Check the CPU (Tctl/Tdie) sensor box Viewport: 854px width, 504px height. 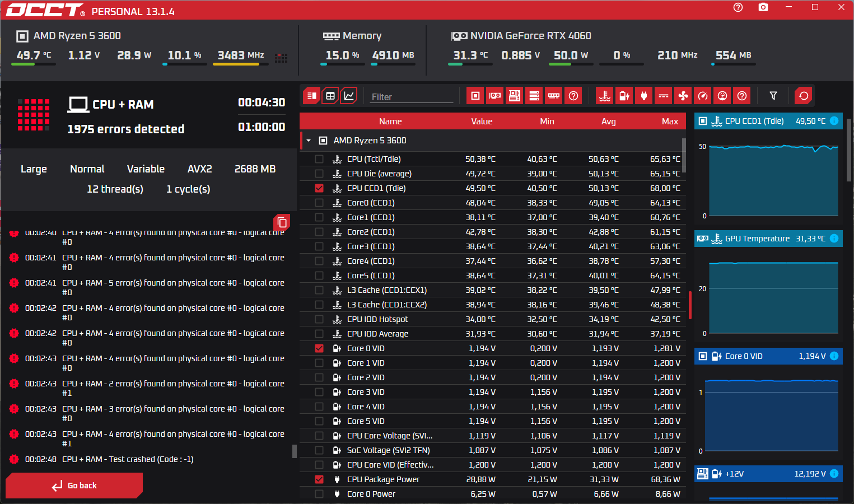click(x=319, y=159)
